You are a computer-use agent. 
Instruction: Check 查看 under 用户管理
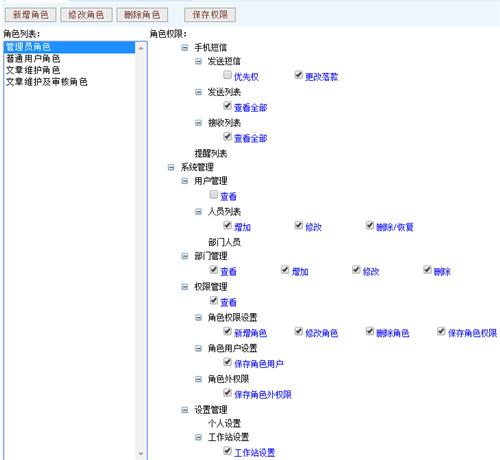(214, 194)
